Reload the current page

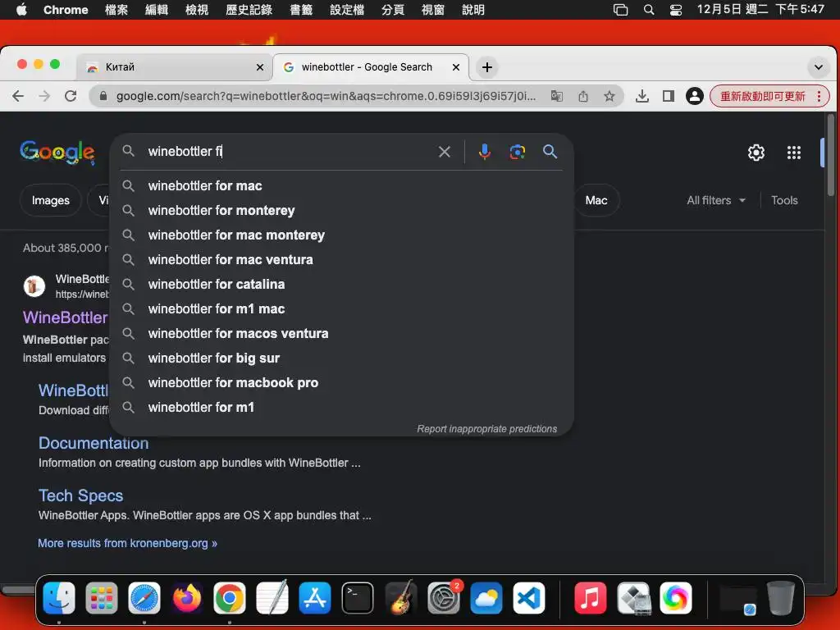click(x=71, y=96)
